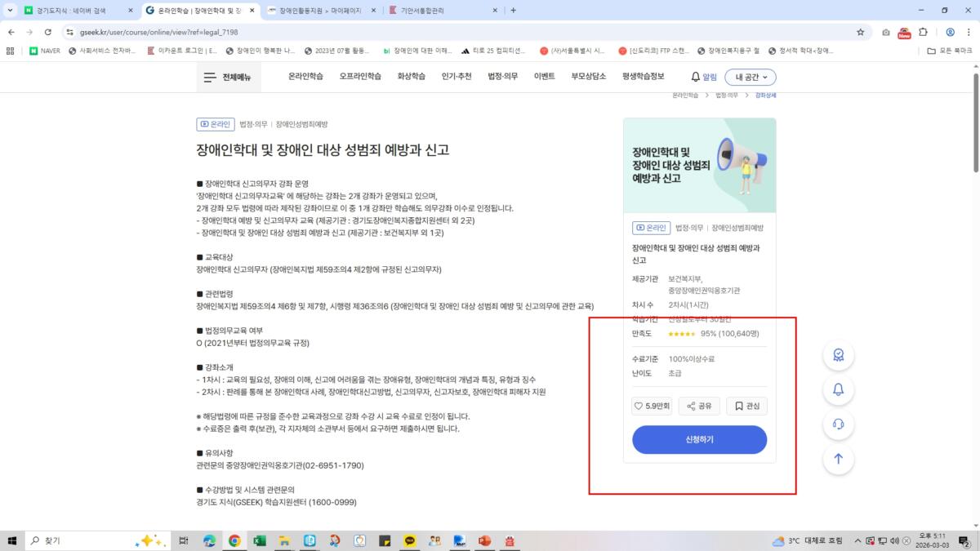Open the headset support floating icon
Screen dimensions: 980x551
click(x=838, y=424)
